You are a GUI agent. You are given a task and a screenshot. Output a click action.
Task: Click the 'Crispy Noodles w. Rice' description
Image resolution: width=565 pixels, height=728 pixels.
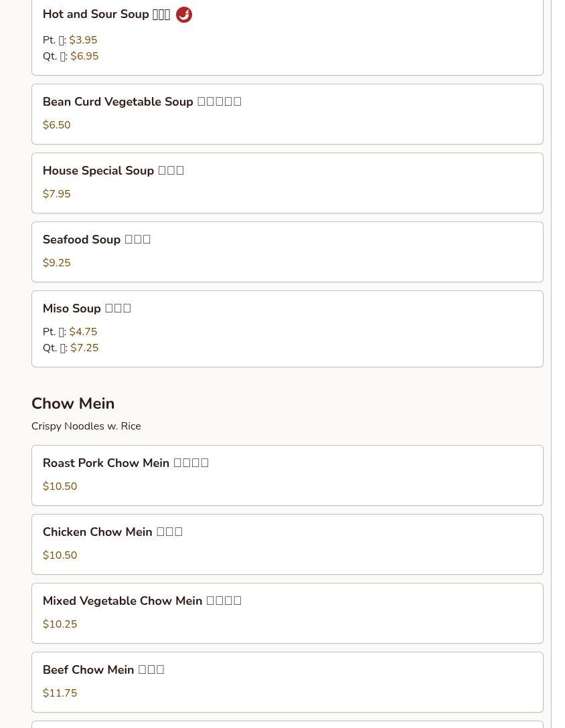(x=86, y=426)
